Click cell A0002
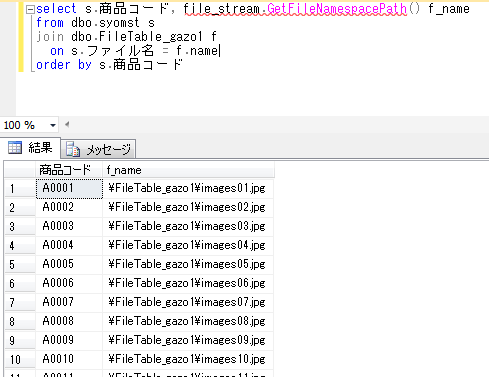The height and width of the screenshot is (377, 489). click(69, 208)
